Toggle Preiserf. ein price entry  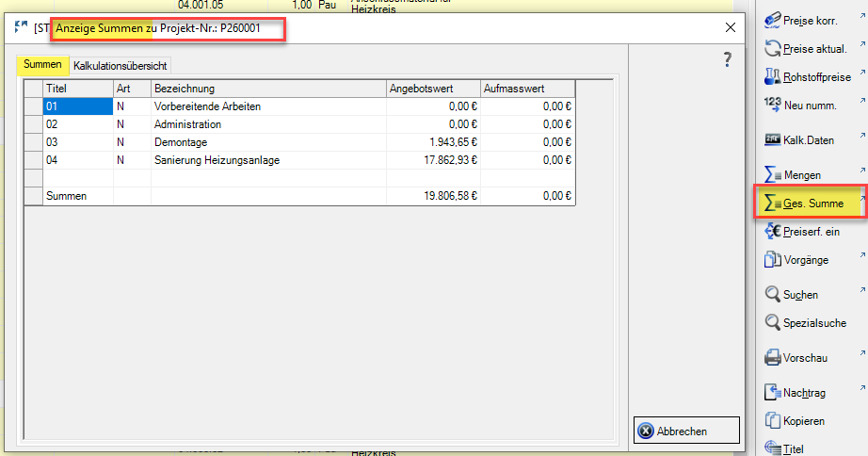click(x=773, y=232)
